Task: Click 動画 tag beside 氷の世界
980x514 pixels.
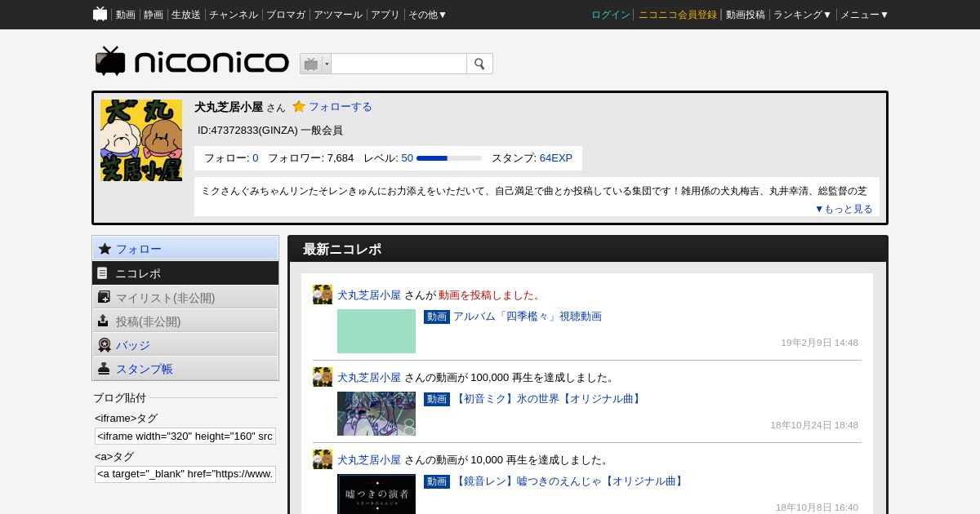Action: click(x=437, y=399)
